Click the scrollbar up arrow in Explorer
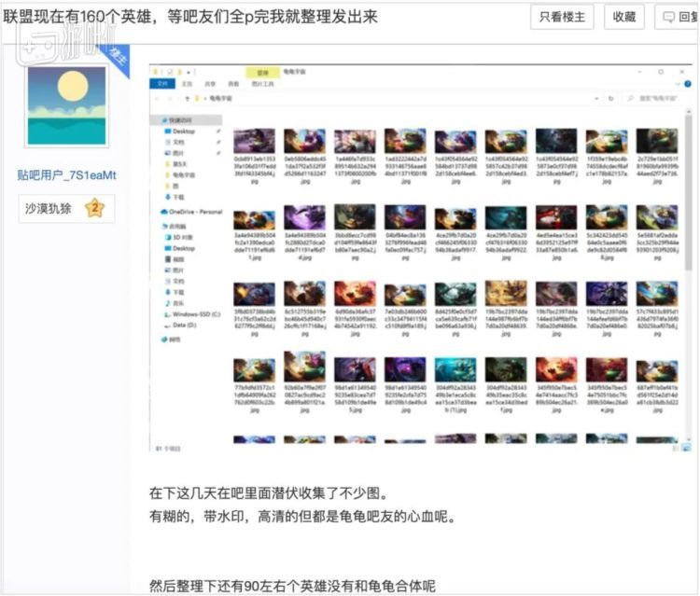Viewport: 700px width, 596px height. click(x=688, y=110)
